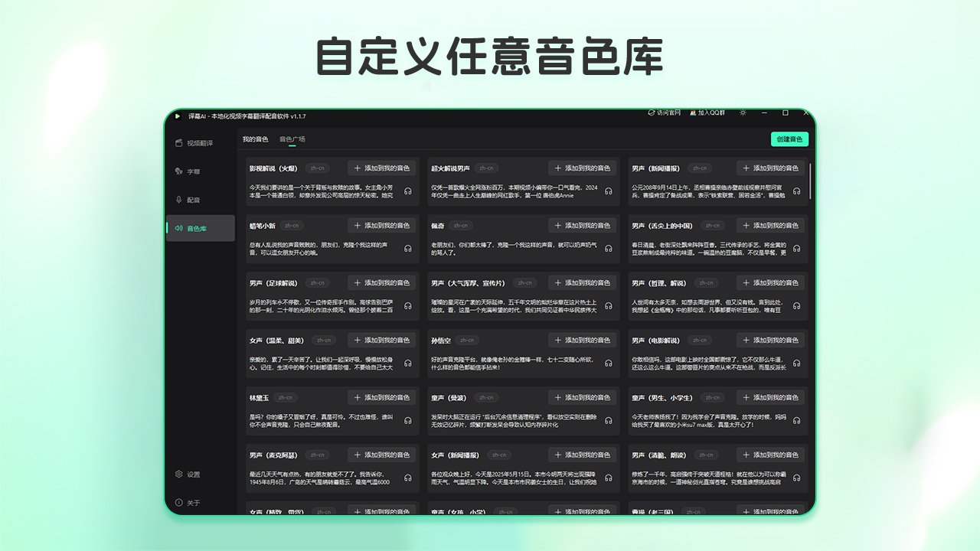Play the 佩奇 voice preview headphone icon
The image size is (980, 551).
pos(609,249)
